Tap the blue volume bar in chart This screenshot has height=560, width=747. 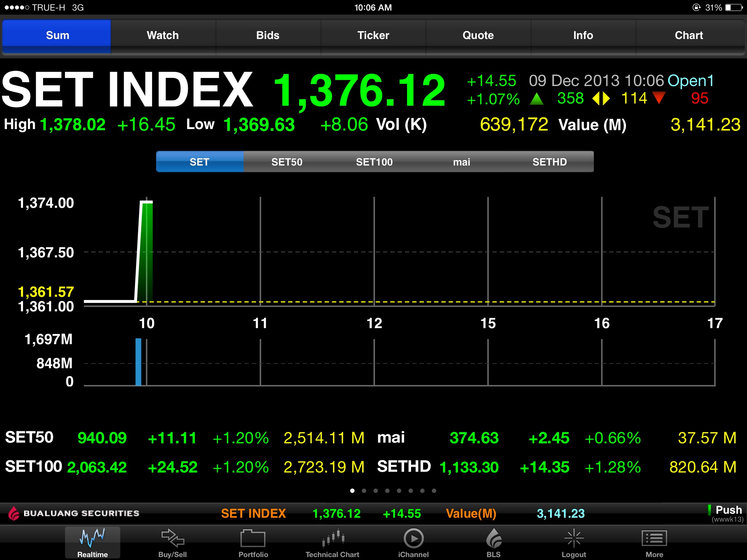tap(138, 362)
